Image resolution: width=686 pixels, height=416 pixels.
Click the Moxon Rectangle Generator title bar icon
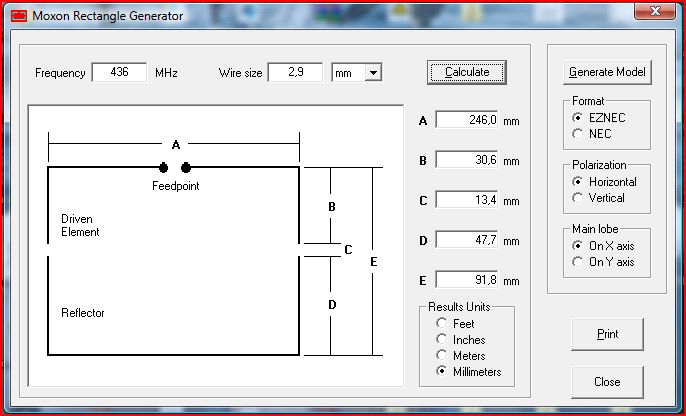[19, 16]
